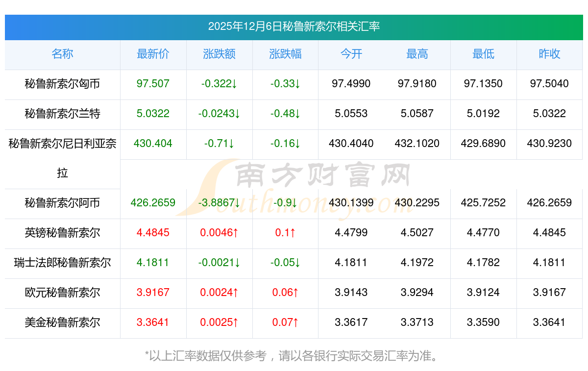588x371 pixels.
Task: Click change amount -0.0243↓
Action: [x=220, y=114]
